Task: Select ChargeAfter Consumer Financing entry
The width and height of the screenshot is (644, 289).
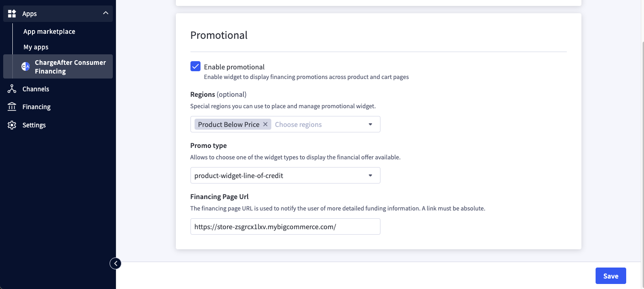Action: 70,67
